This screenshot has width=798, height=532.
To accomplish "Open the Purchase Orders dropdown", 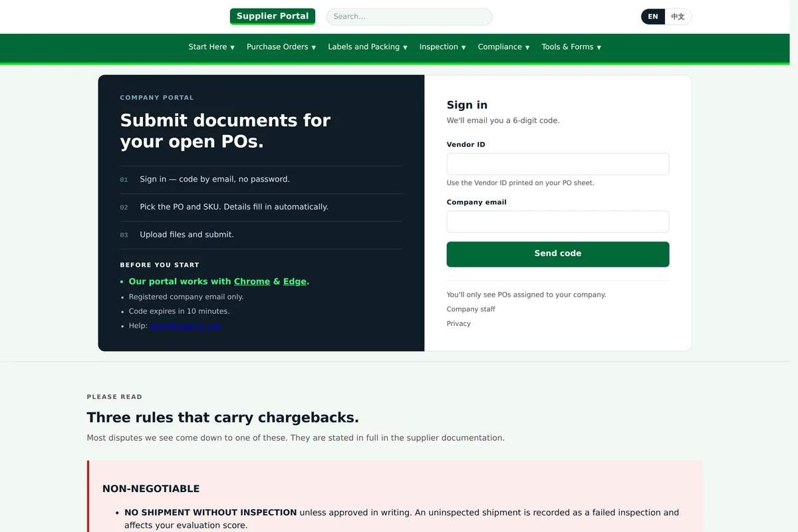I will pyautogui.click(x=281, y=47).
